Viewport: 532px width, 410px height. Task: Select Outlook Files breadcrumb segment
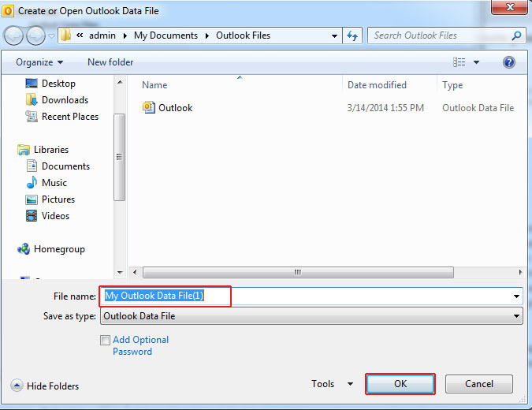(x=243, y=35)
